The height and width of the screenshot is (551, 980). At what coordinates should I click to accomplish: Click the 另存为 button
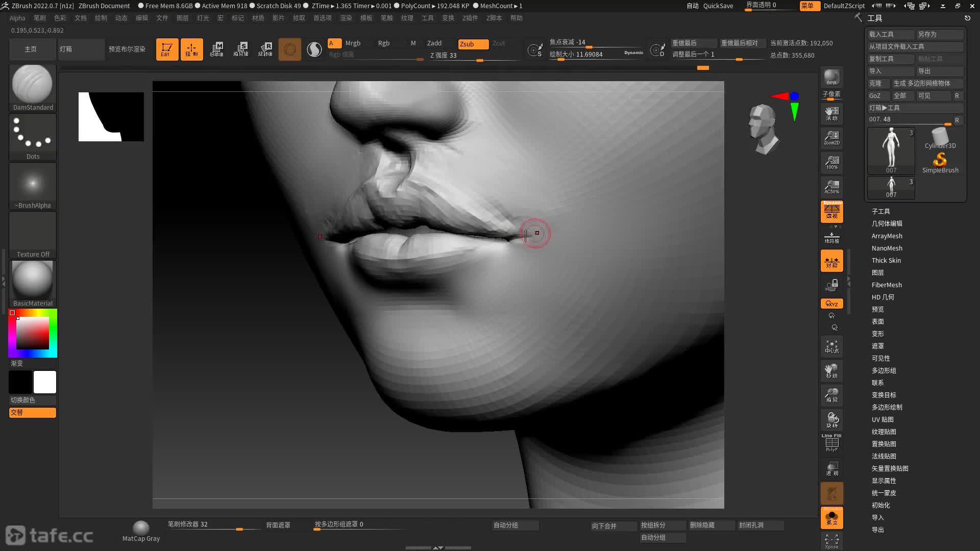click(x=940, y=34)
